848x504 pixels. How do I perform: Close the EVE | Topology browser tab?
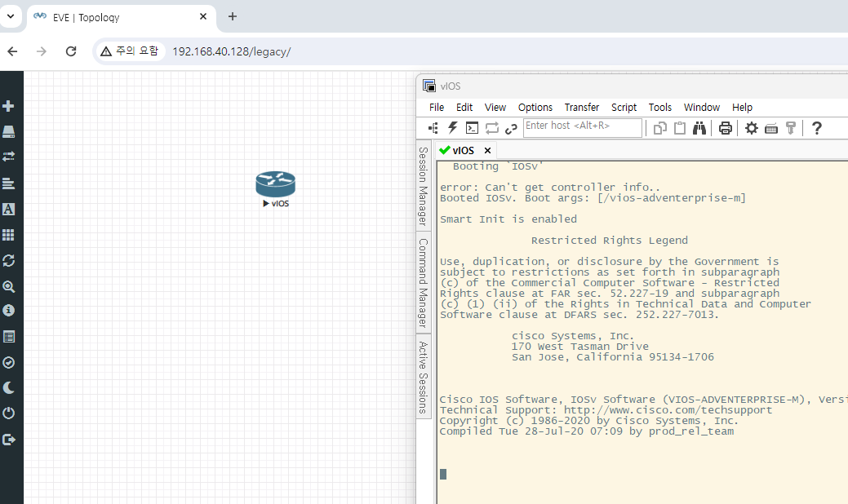203,17
